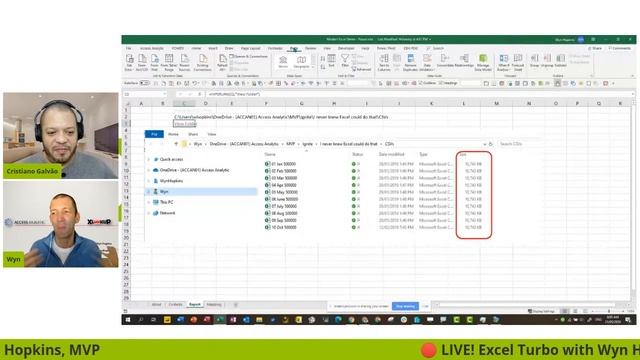Select the Geography data type

point(301,62)
